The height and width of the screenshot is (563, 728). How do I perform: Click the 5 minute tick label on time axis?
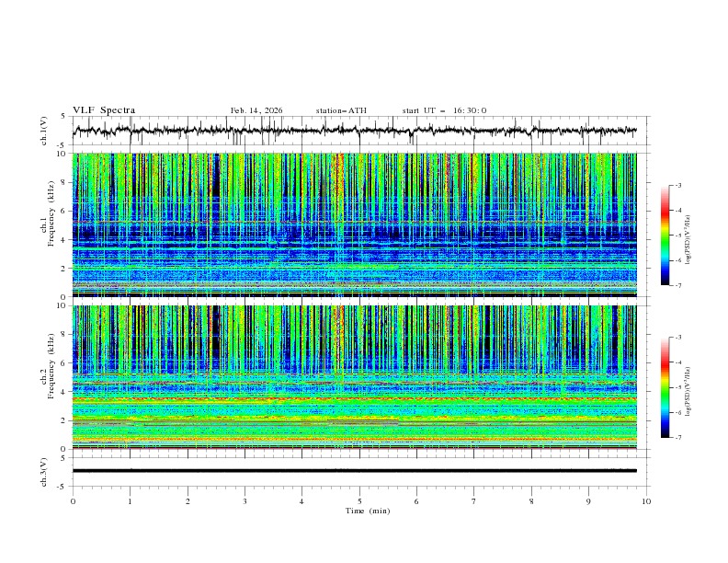(359, 500)
